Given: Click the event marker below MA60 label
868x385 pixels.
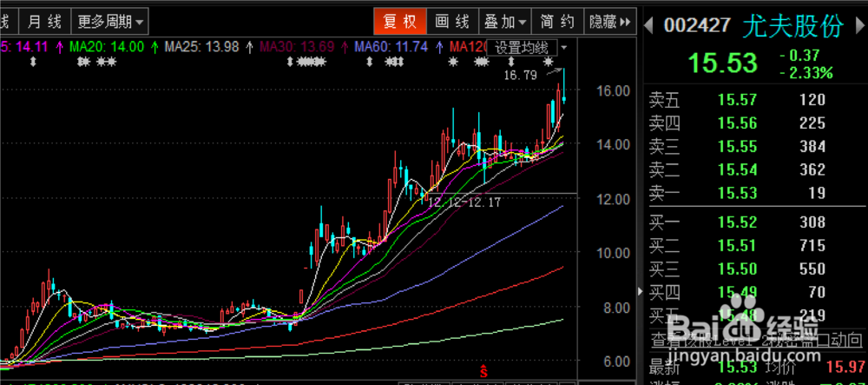Looking at the screenshot, I should point(369,62).
